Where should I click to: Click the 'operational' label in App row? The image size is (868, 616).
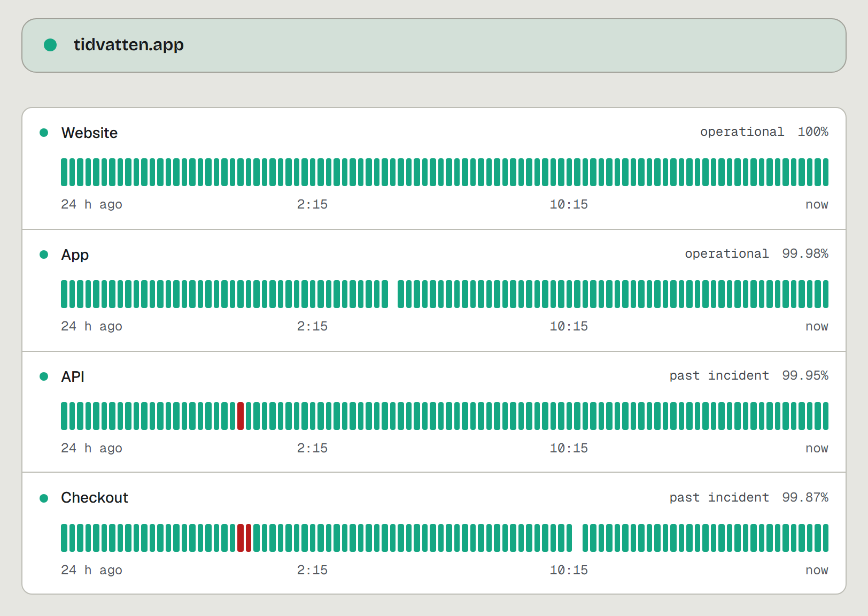click(x=727, y=254)
